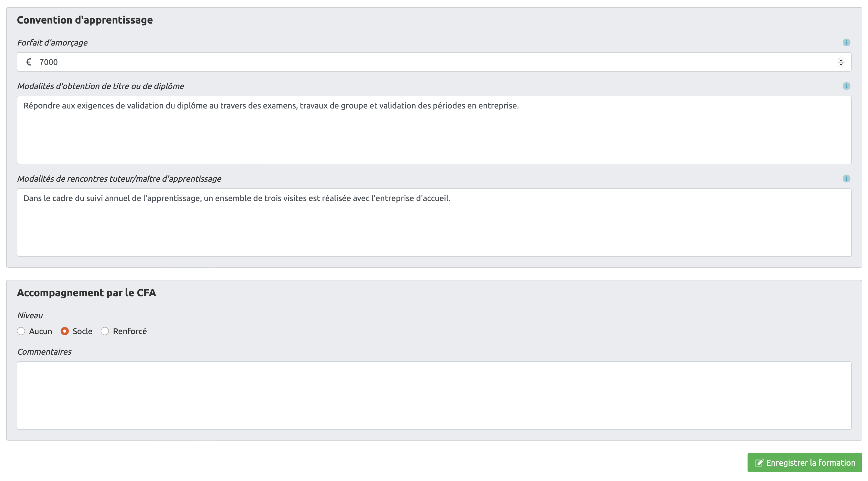Click in the empty Commentaires textarea
The image size is (868, 481).
[x=434, y=395]
